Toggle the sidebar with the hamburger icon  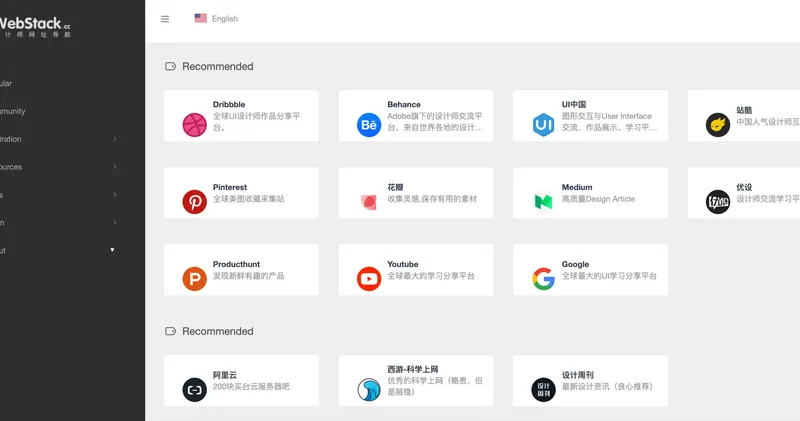[165, 19]
